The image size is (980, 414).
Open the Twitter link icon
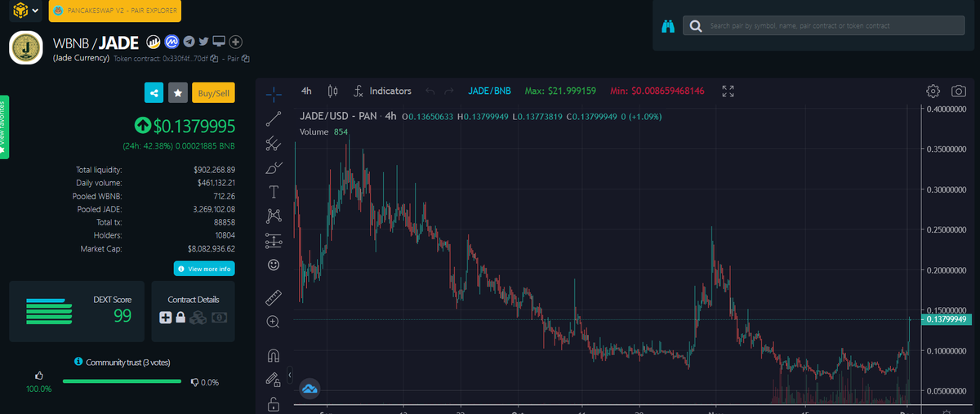coord(203,41)
